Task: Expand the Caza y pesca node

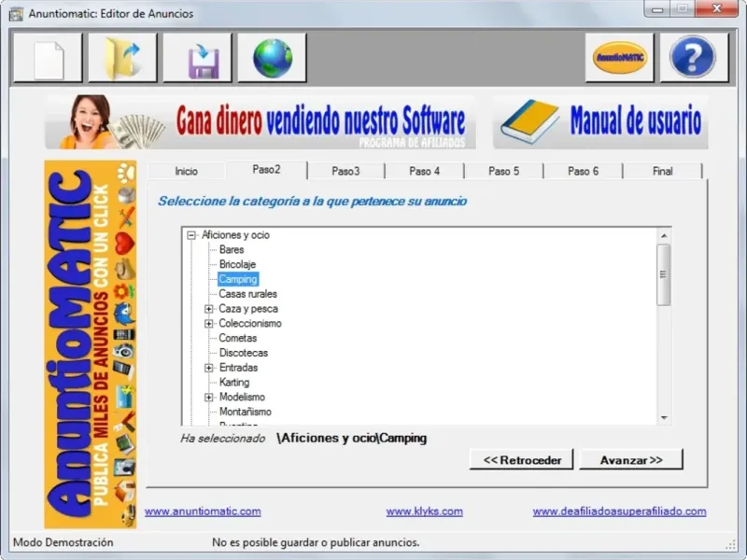Action: coord(208,309)
